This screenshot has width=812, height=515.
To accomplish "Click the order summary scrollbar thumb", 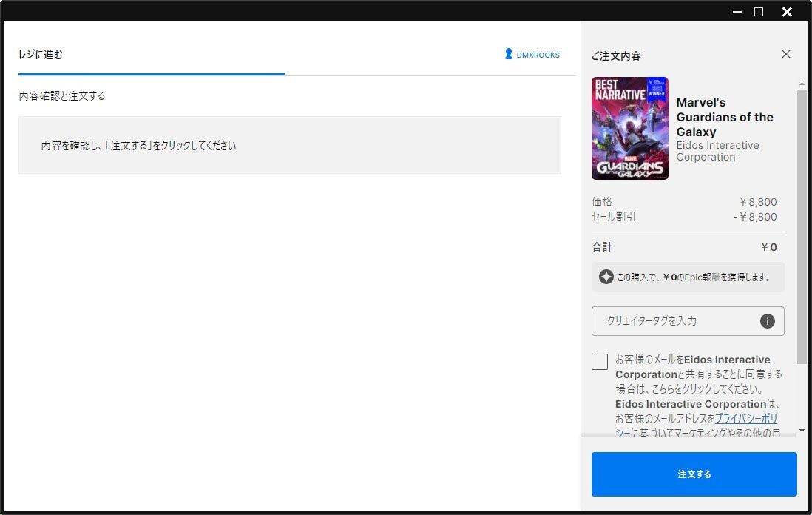I will click(x=802, y=226).
